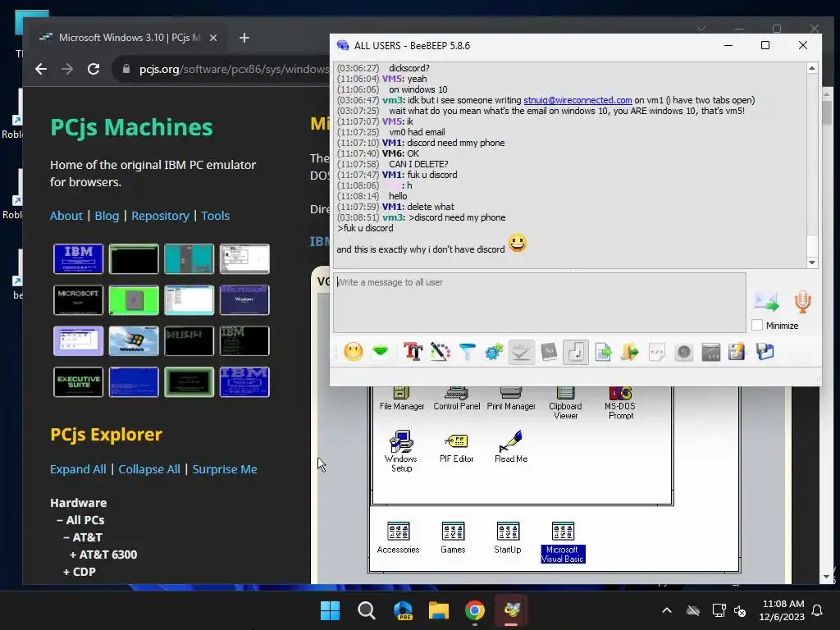Viewport: 840px width, 630px height.
Task: Open the Tools link on PCjs page
Action: (x=216, y=216)
